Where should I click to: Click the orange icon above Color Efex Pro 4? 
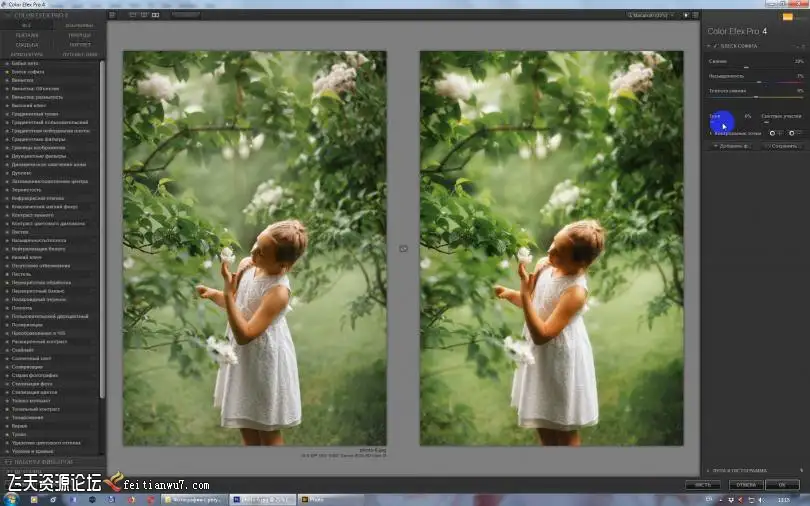788,17
